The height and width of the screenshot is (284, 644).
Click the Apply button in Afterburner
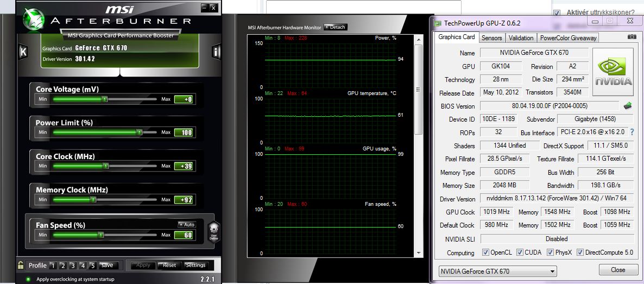(x=143, y=265)
